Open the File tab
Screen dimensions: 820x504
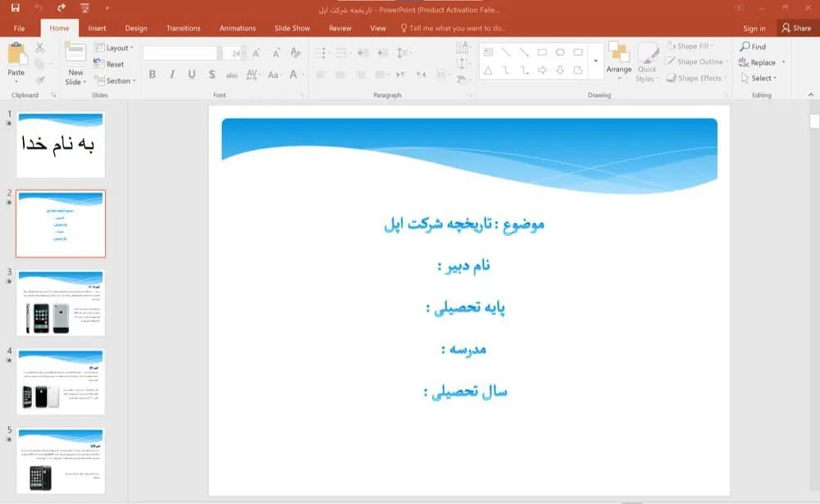(x=20, y=28)
